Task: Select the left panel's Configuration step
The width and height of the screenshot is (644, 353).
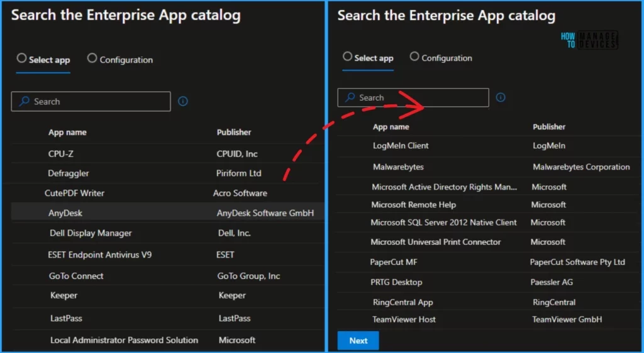Action: tap(120, 60)
